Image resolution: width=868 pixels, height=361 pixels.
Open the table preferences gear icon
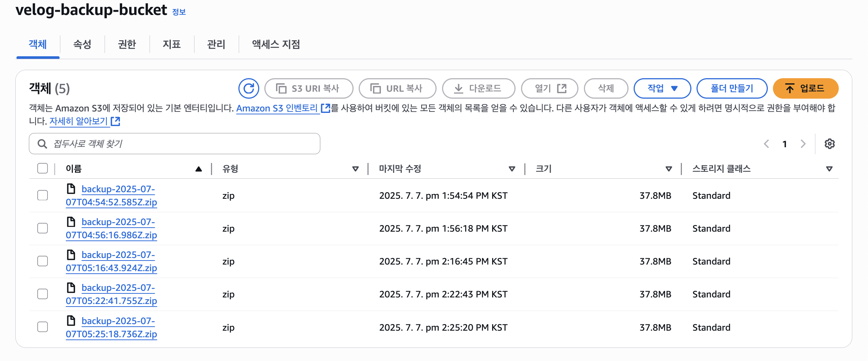(829, 144)
